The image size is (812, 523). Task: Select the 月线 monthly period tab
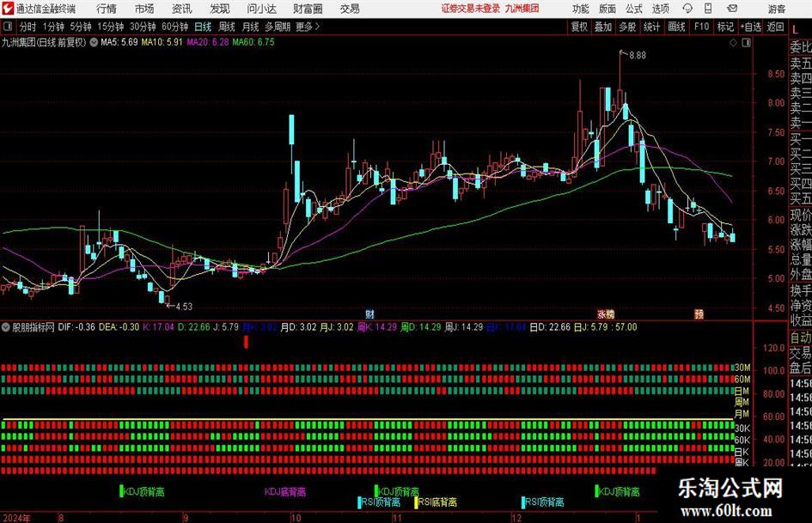point(250,27)
